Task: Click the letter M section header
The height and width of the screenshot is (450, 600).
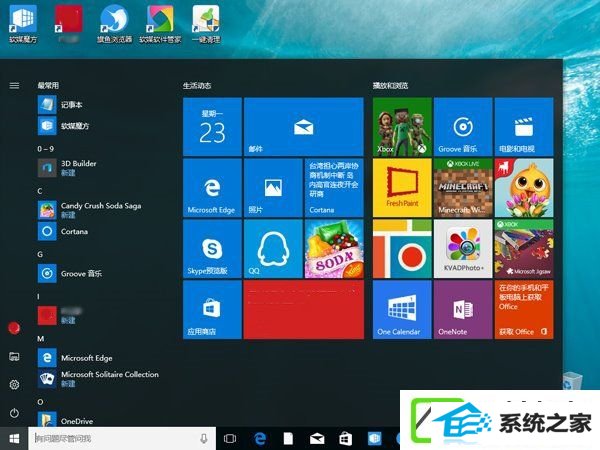Action: click(x=41, y=339)
